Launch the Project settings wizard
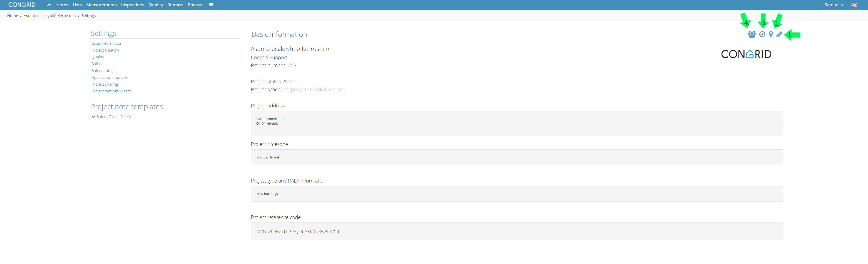 (x=111, y=91)
